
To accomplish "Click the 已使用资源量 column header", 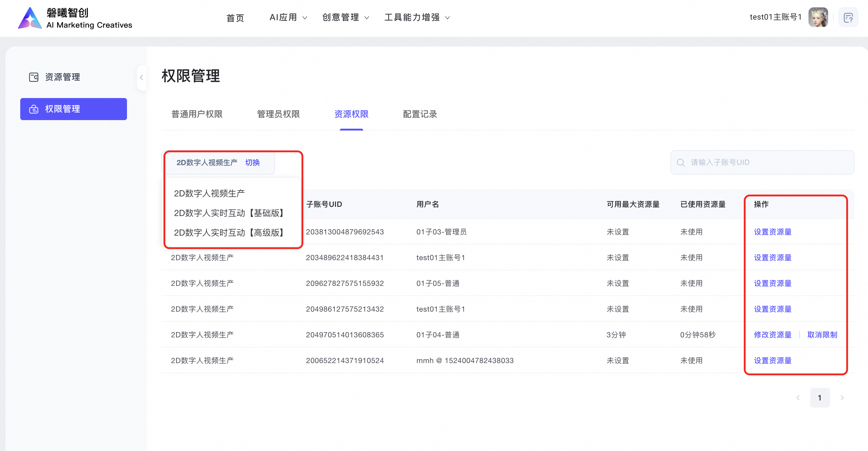I will pyautogui.click(x=703, y=204).
